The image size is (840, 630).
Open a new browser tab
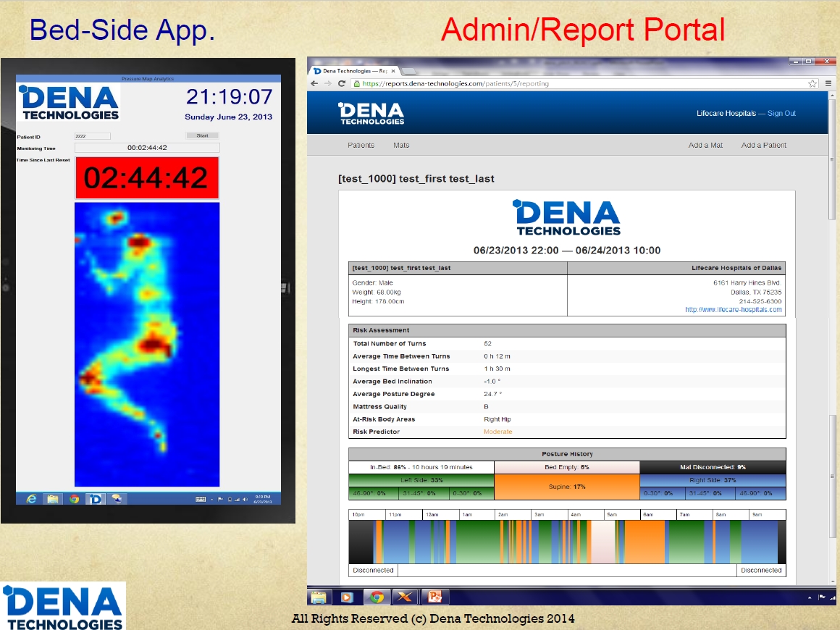pos(408,71)
